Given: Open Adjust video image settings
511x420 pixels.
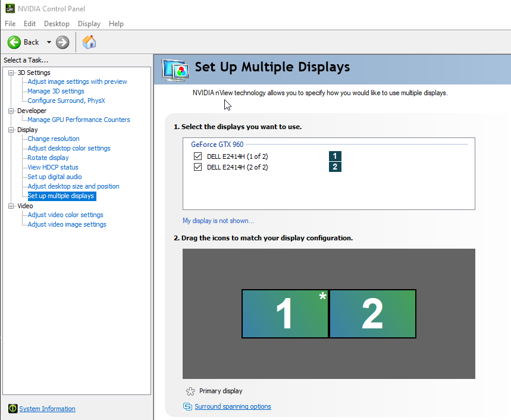Looking at the screenshot, I should tap(67, 224).
